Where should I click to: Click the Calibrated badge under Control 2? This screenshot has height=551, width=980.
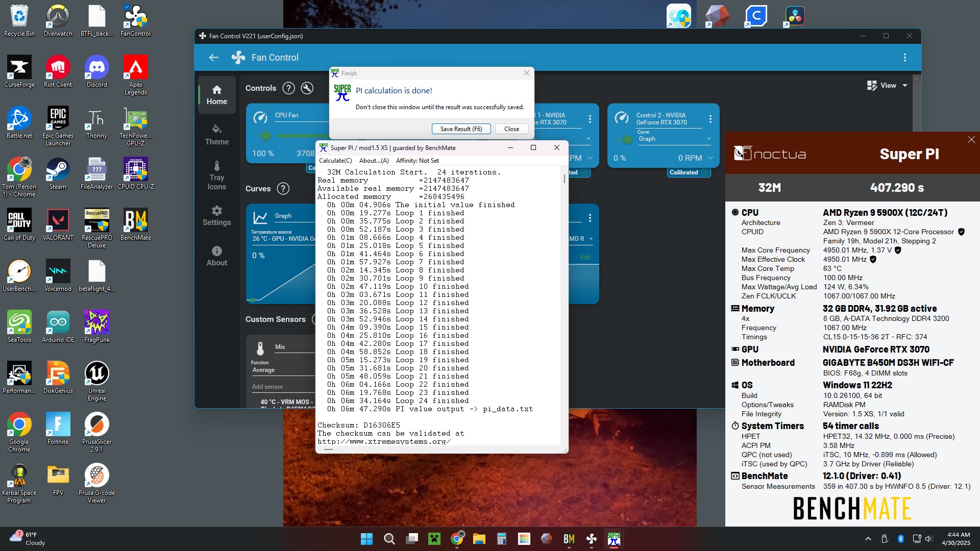click(x=689, y=172)
